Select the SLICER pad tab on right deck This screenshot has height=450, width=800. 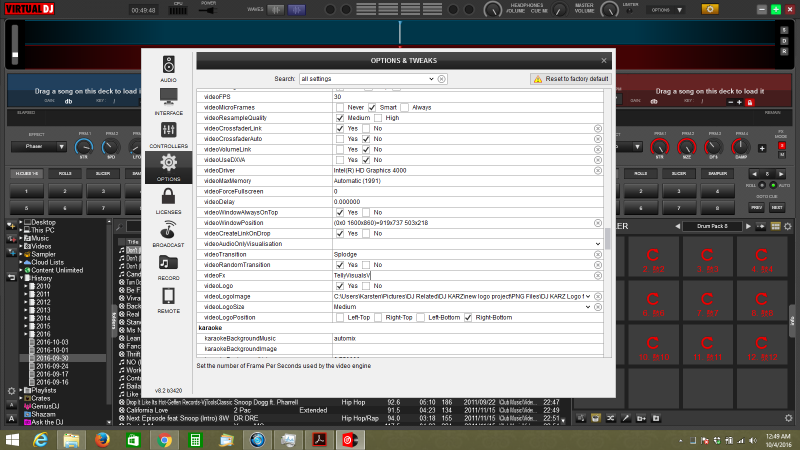pos(679,173)
